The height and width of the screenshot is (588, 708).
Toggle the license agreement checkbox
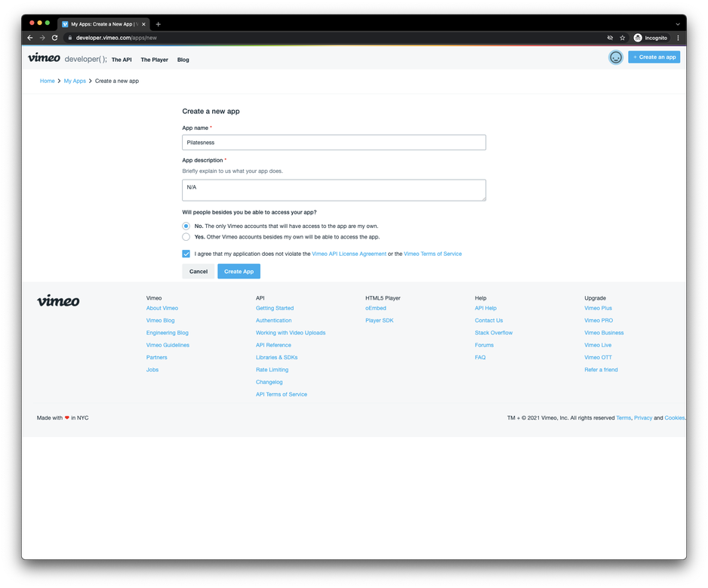pyautogui.click(x=186, y=254)
